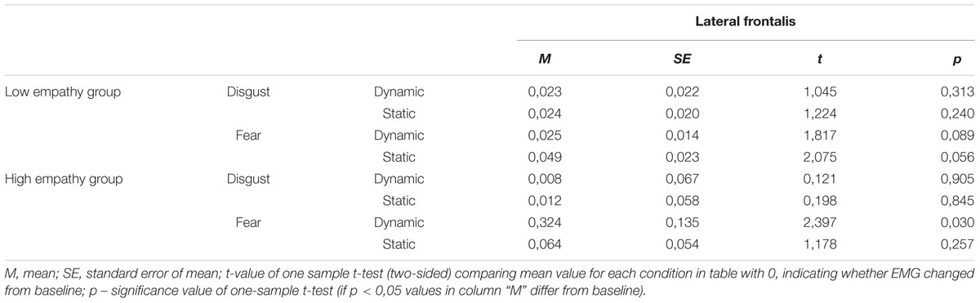This screenshot has width=980, height=303.
Task: Click the Disgust label under Low empathy group
Action: pyautogui.click(x=249, y=91)
